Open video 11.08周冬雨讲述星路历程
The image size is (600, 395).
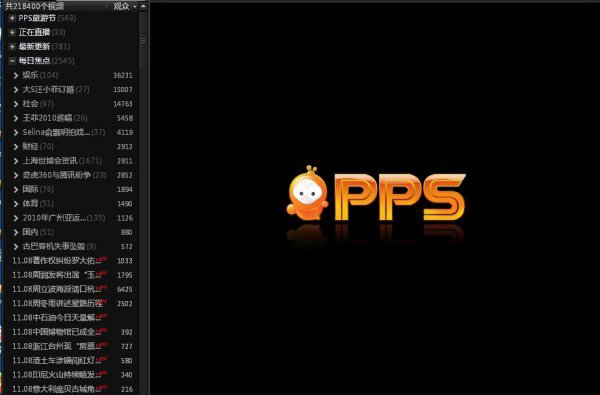click(57, 304)
